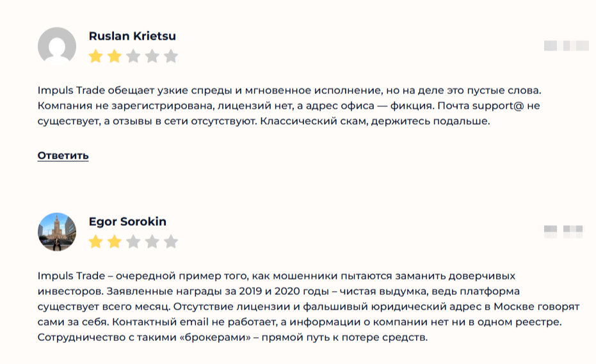
Task: Open Ruslan Krietsu's default gray avatar
Action: point(57,46)
